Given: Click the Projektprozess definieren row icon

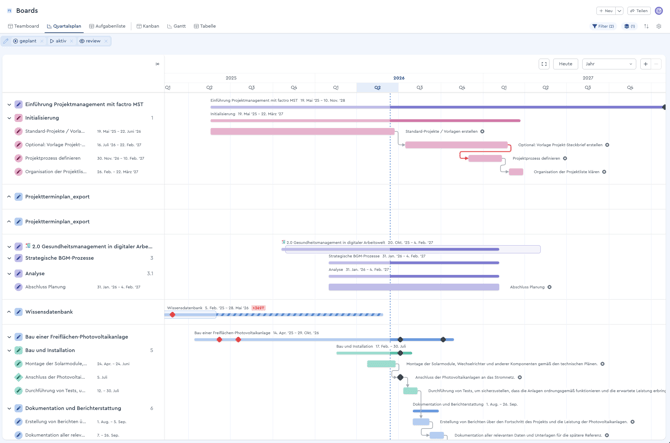Looking at the screenshot, I should coord(18,158).
